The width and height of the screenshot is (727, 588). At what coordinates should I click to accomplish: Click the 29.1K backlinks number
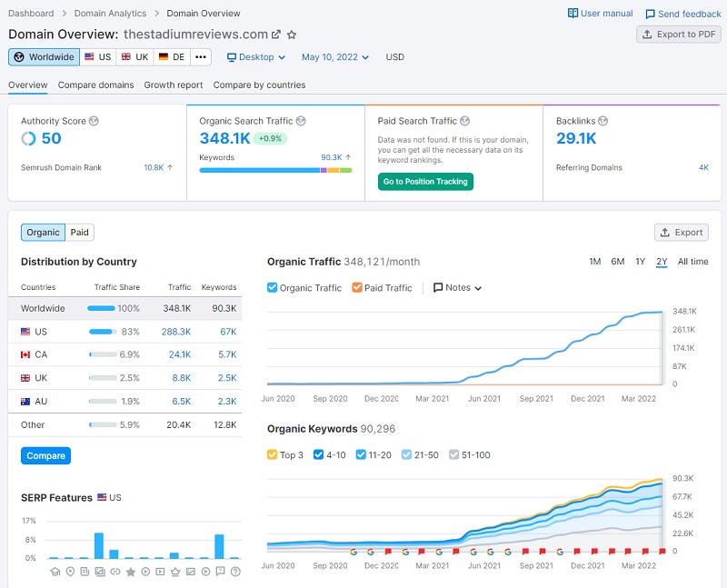576,138
